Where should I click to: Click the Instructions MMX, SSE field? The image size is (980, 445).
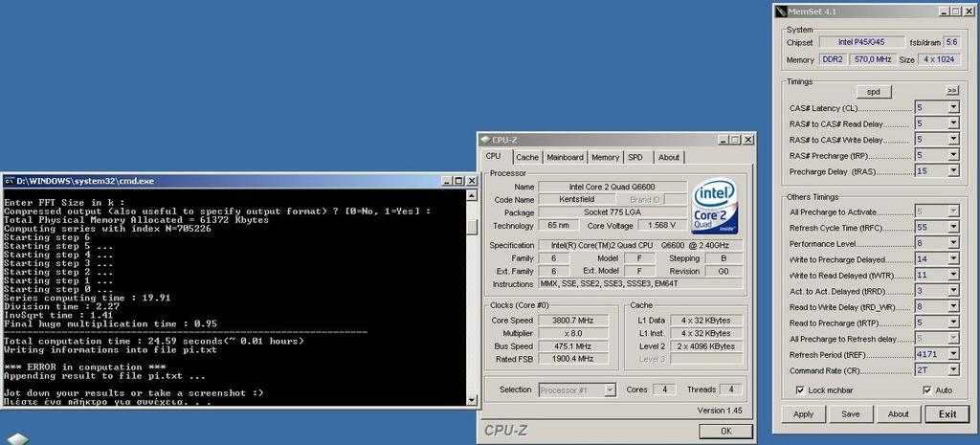click(x=640, y=284)
